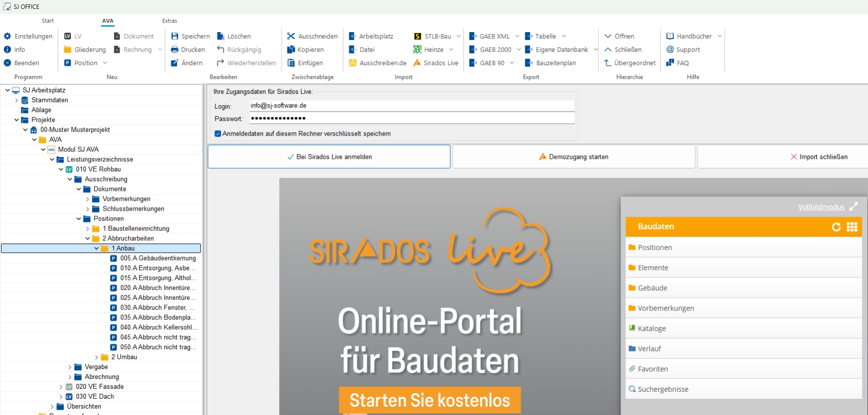
Task: Open the Tabelle dropdown arrow
Action: (x=564, y=36)
